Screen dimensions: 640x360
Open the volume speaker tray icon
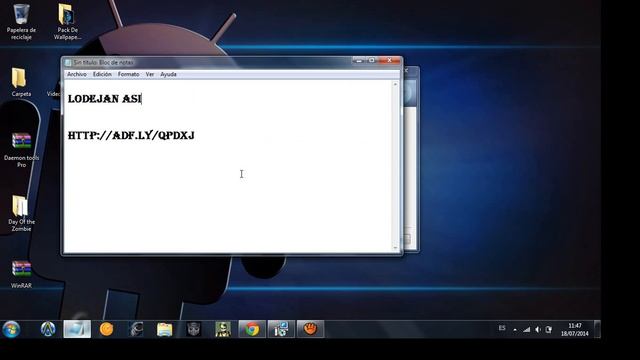tap(538, 329)
